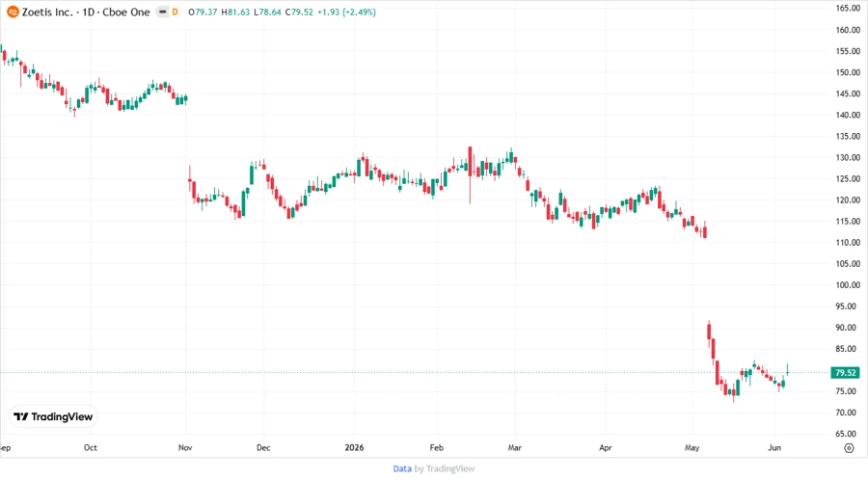Click the high value H81.63
Viewport: 868px width, 480px height.
coord(235,13)
